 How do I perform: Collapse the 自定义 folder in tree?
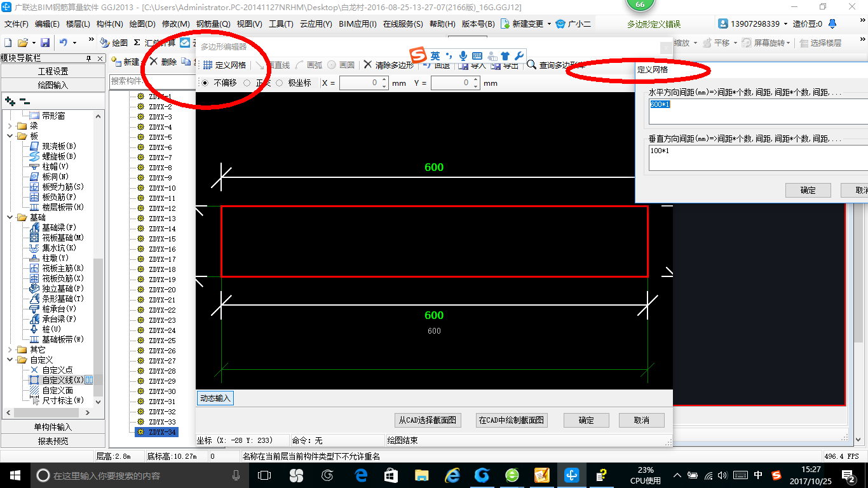click(x=10, y=360)
